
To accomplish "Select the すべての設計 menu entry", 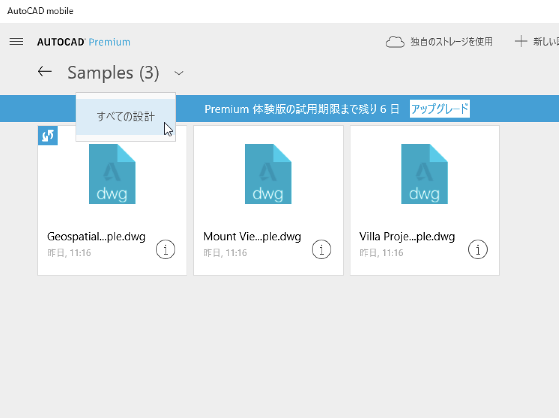I will pyautogui.click(x=125, y=117).
